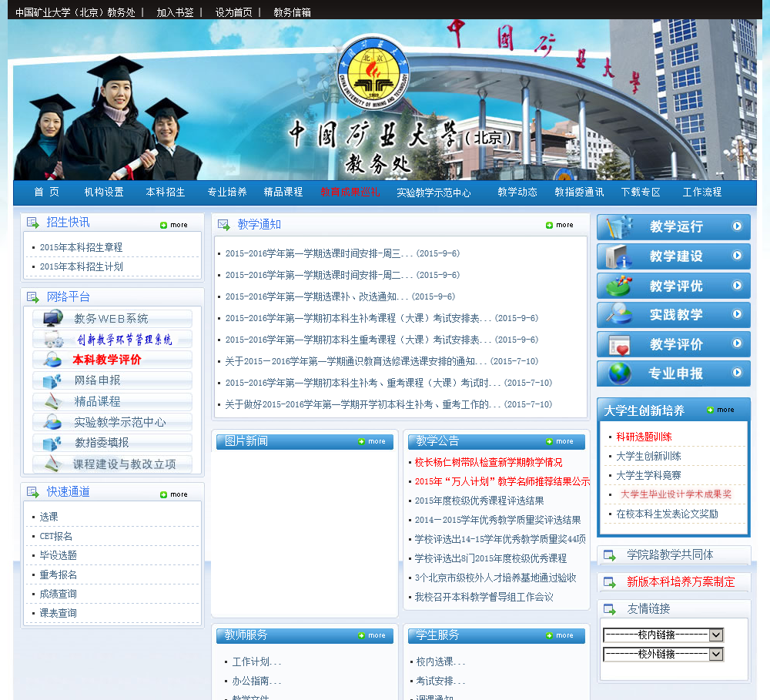Image resolution: width=770 pixels, height=700 pixels.
Task: Open the 校内链接 dropdown
Action: [663, 635]
